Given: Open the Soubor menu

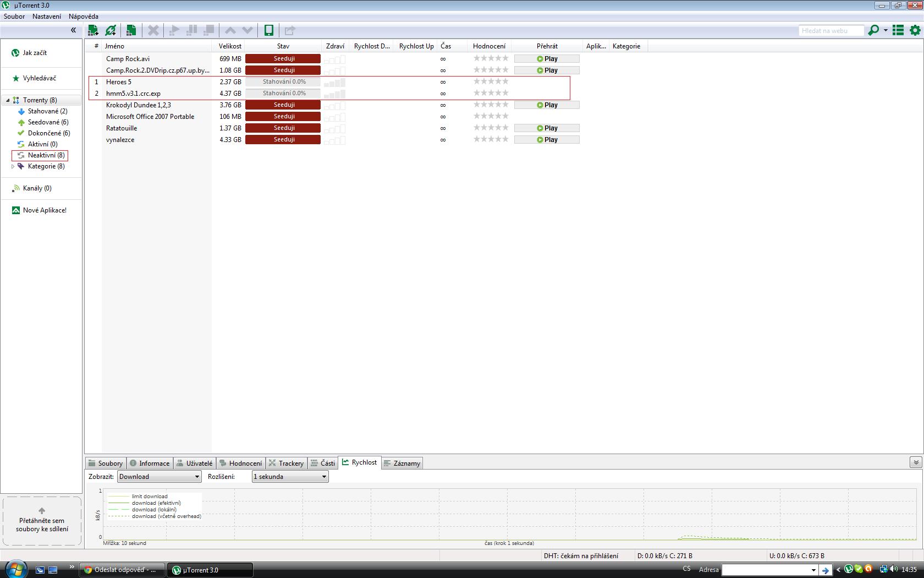Looking at the screenshot, I should (x=14, y=17).
